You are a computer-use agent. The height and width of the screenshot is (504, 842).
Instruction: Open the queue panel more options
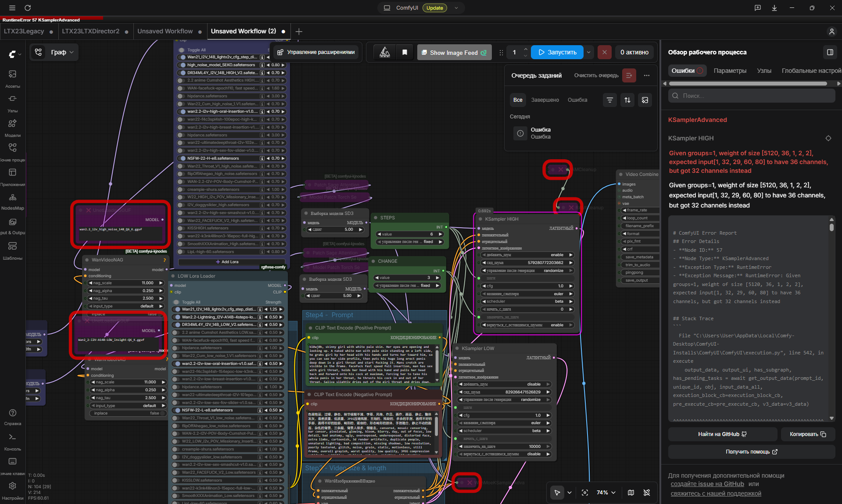(x=646, y=75)
